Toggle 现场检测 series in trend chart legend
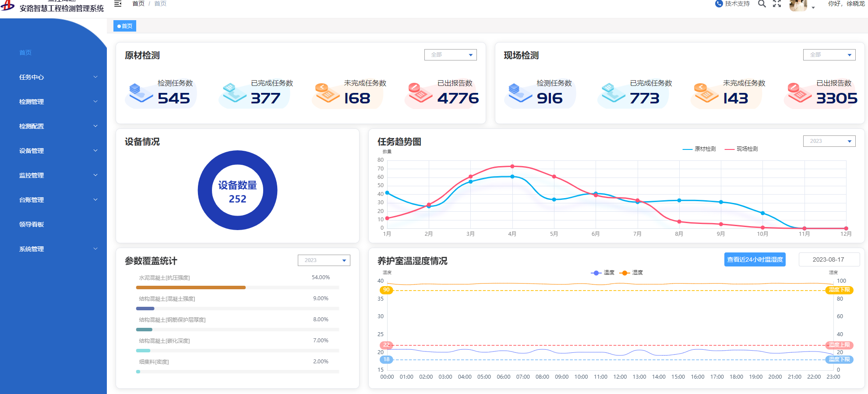 pyautogui.click(x=741, y=149)
